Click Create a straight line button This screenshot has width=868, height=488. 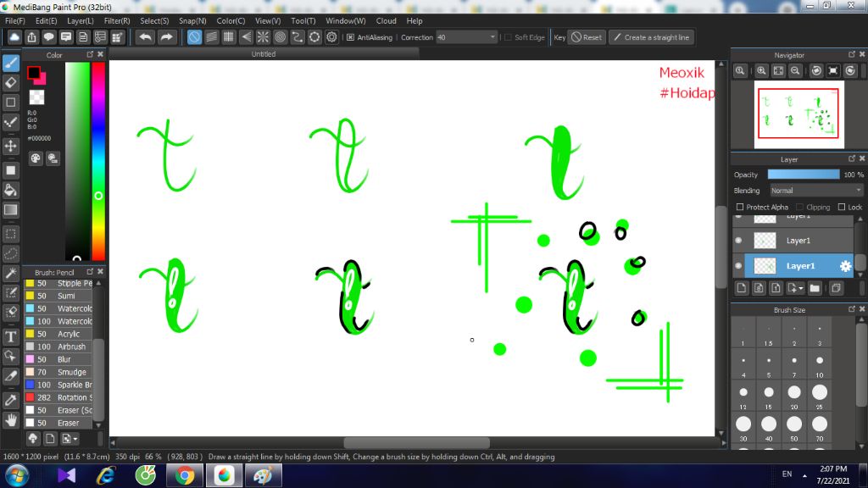coord(652,37)
